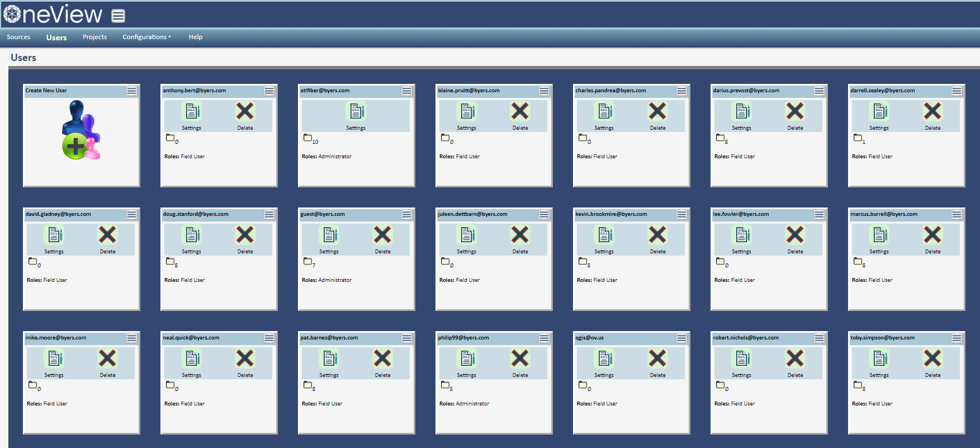Open card menu for philip99@byers.com
The image size is (980, 448).
(x=544, y=338)
